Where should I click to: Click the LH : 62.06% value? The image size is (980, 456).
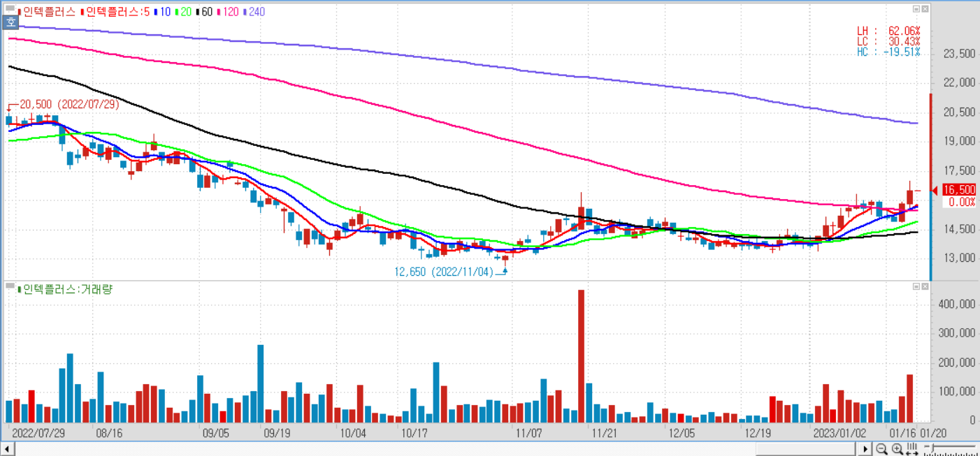click(888, 31)
